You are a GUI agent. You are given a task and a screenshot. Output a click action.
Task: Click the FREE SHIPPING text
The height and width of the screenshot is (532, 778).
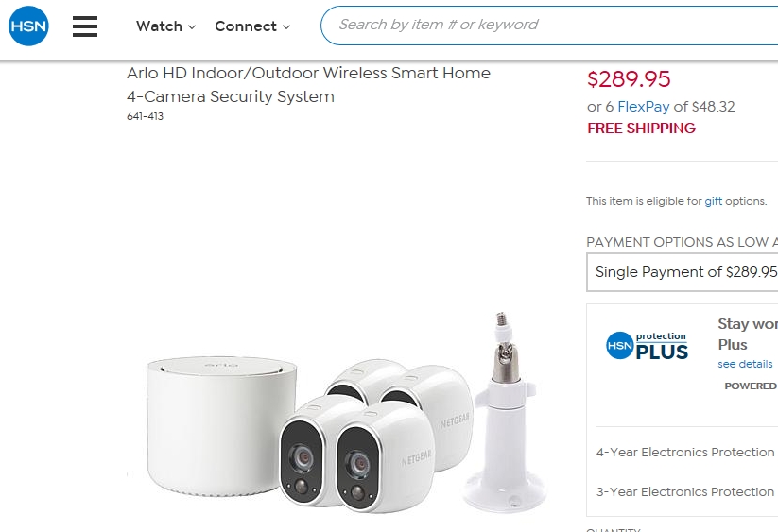click(x=641, y=129)
